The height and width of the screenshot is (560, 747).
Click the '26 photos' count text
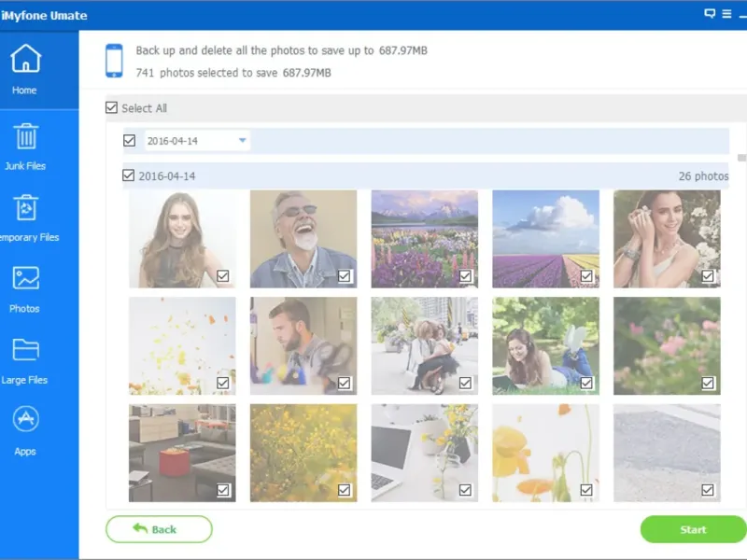704,176
